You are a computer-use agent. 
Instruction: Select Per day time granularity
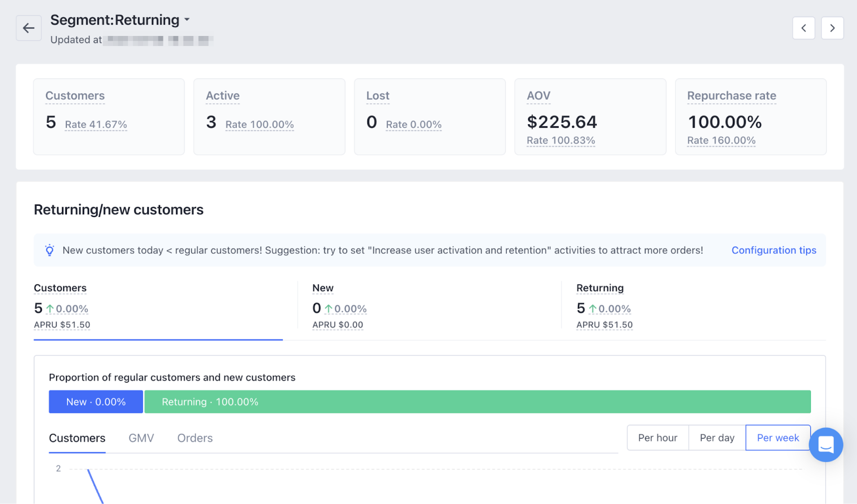click(x=717, y=438)
